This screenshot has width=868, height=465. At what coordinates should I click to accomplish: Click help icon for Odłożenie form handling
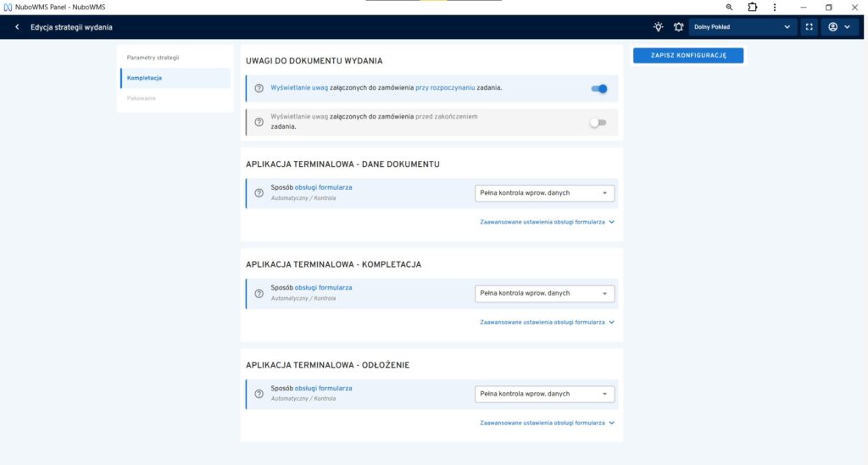[259, 394]
